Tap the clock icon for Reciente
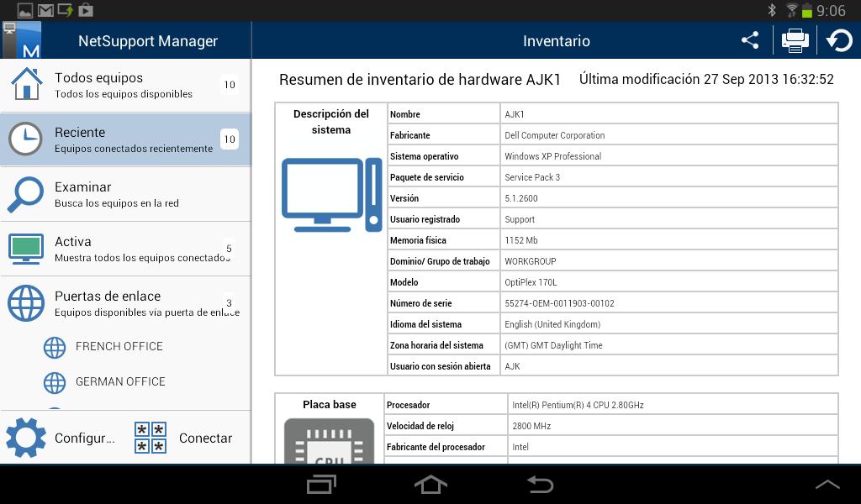Viewport: 861px width, 504px height. (25, 139)
